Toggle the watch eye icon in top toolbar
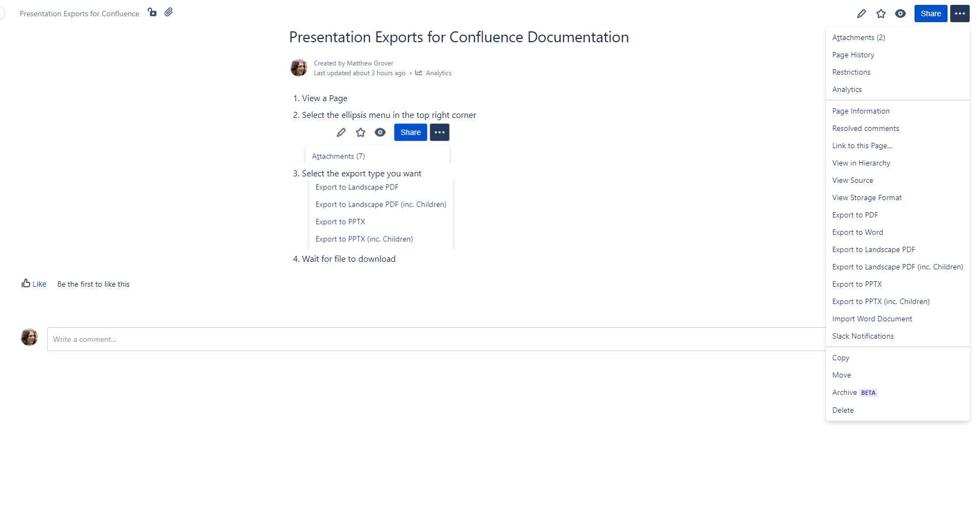 tap(900, 14)
